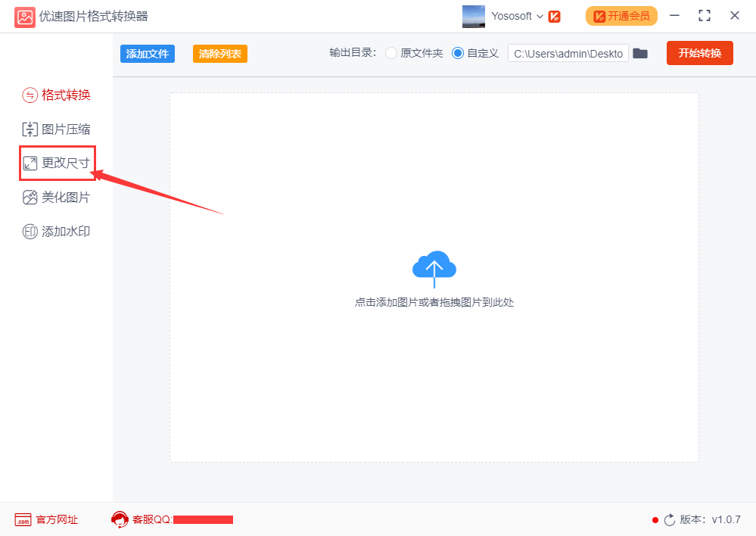Click the customer service QQ icon
756x536 pixels.
(x=120, y=519)
